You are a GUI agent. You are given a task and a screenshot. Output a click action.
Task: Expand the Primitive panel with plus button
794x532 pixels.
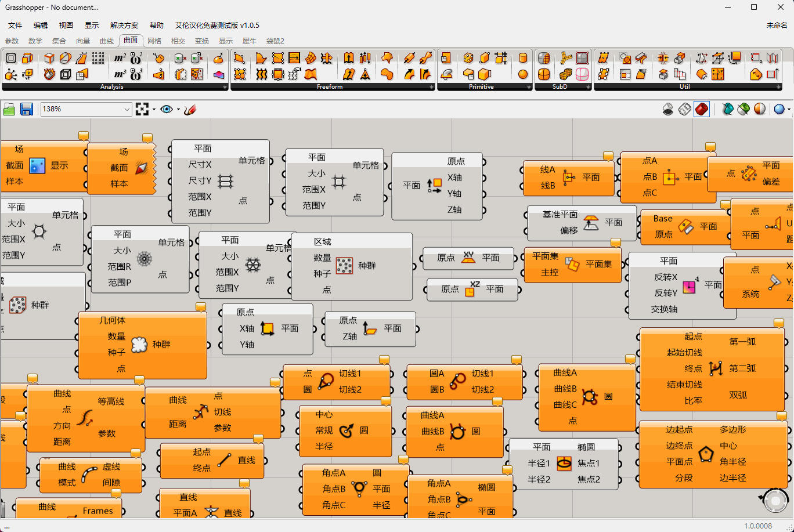pyautogui.click(x=529, y=87)
